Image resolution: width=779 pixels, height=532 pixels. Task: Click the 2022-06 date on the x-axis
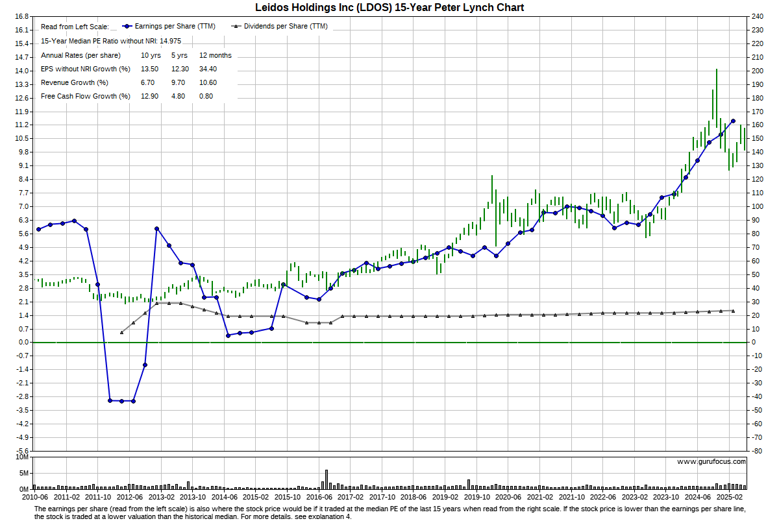pos(604,496)
